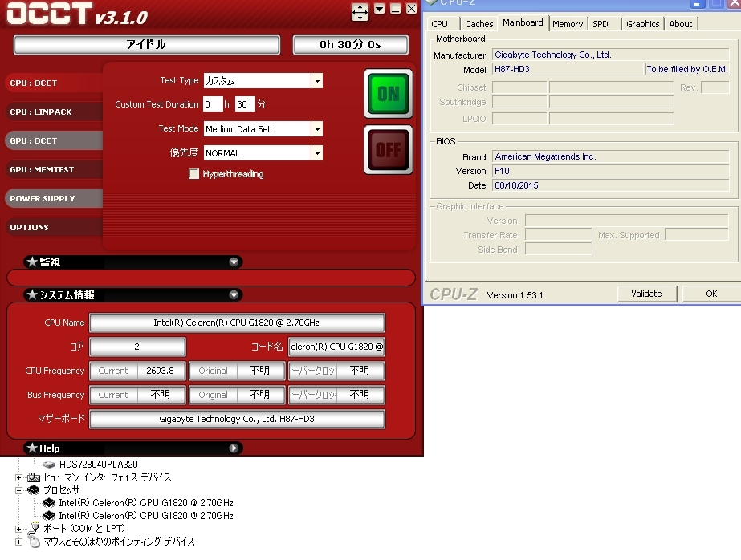Click the コード名 code name field
Screen dimensions: 741x560
click(x=336, y=347)
